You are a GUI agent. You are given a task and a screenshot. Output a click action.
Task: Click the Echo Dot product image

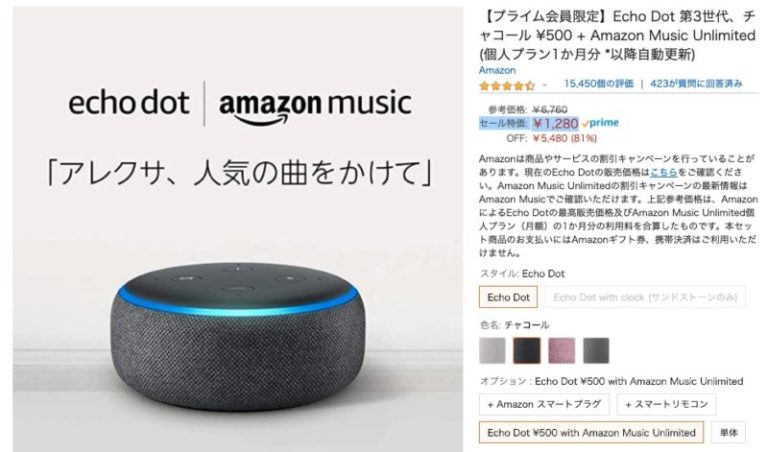click(238, 336)
